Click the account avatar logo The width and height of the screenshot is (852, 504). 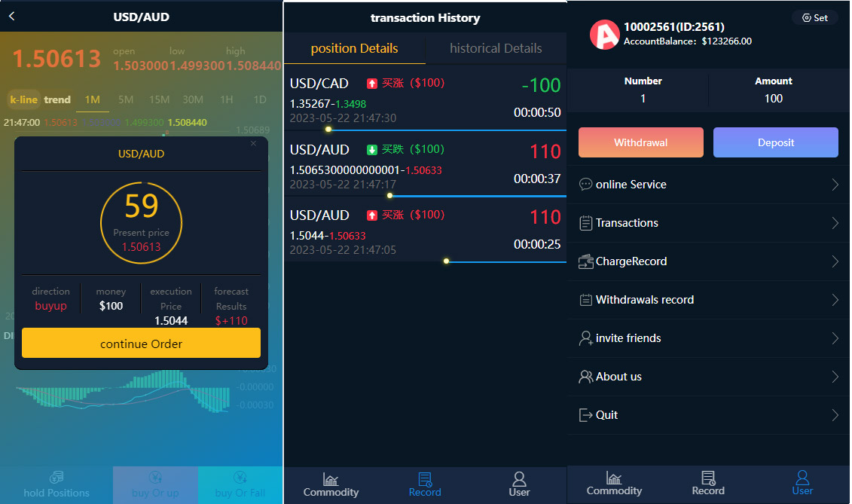click(x=604, y=34)
